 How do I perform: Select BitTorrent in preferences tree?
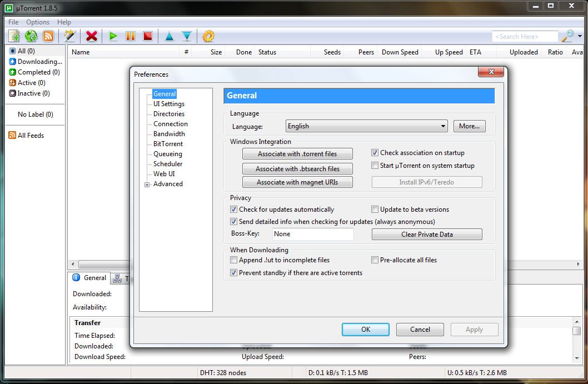click(168, 143)
